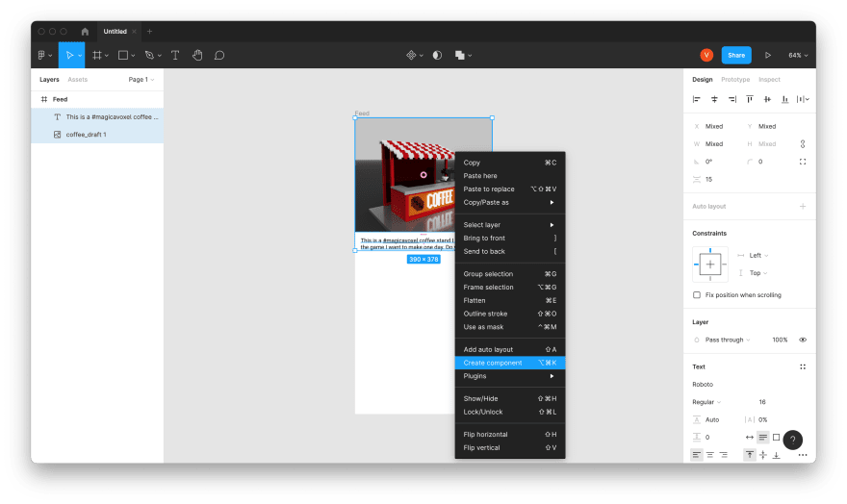The width and height of the screenshot is (847, 504).
Task: Open the Distribute spacing options
Action: tap(803, 99)
